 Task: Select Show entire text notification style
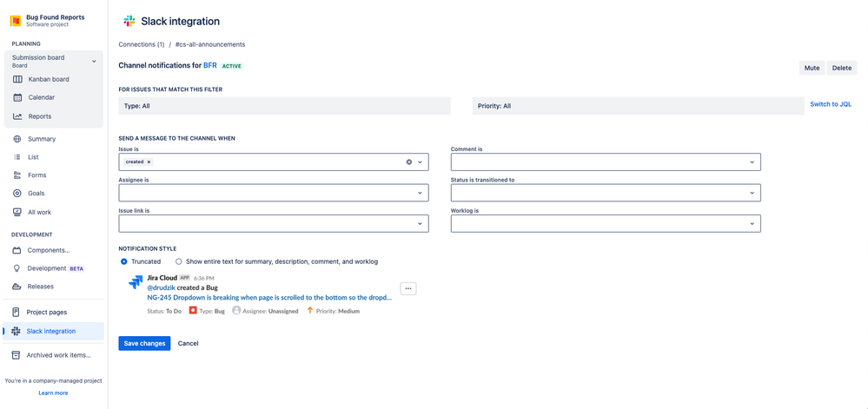pos(179,261)
